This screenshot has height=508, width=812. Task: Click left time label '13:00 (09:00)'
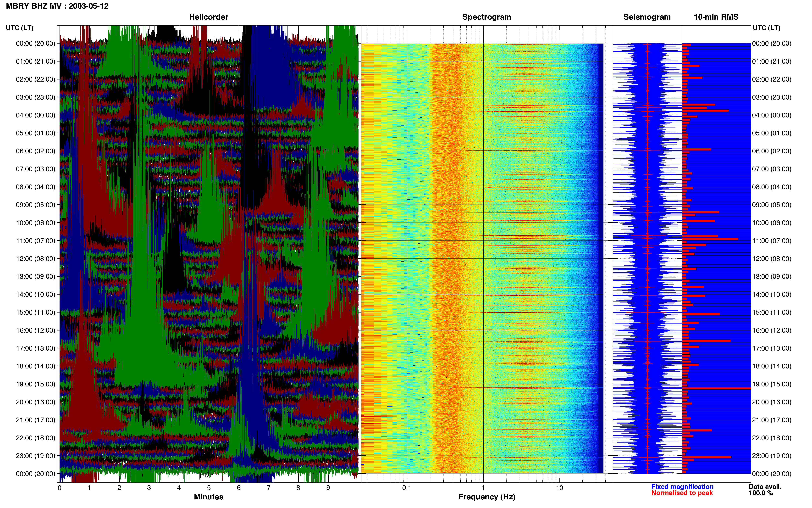pos(36,277)
